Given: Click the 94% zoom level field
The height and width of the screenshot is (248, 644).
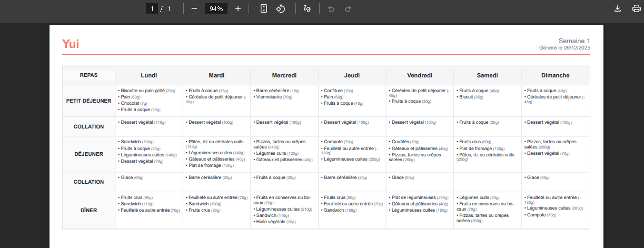Looking at the screenshot, I should point(216,8).
